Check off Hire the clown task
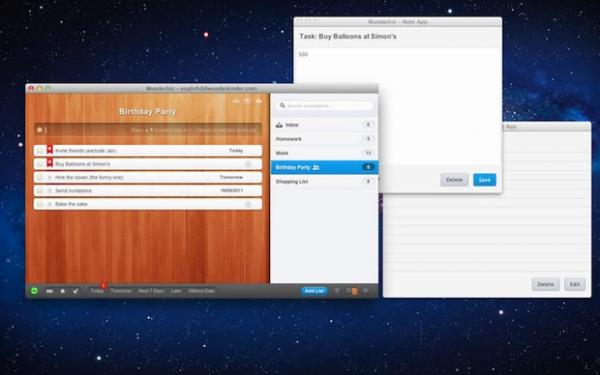600x375 pixels. click(40, 178)
